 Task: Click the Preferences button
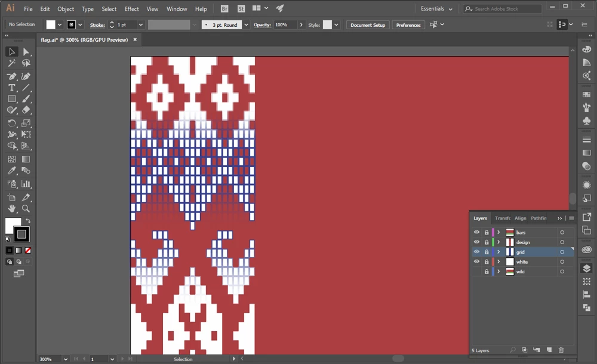(x=408, y=25)
